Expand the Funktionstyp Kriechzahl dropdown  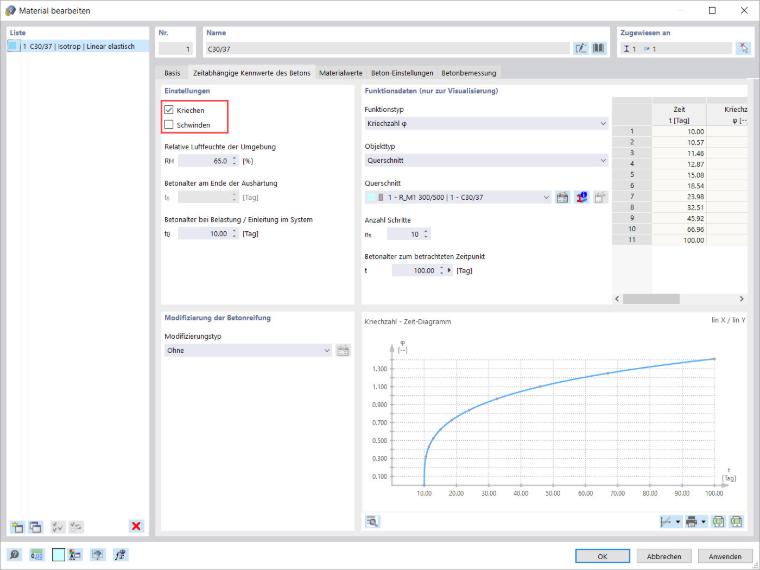tap(486, 124)
